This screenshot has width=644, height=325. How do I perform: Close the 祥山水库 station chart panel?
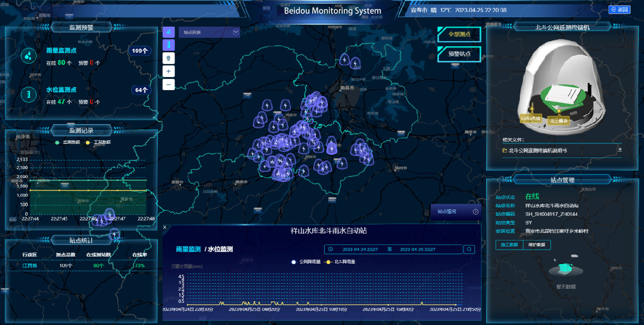pyautogui.click(x=165, y=227)
